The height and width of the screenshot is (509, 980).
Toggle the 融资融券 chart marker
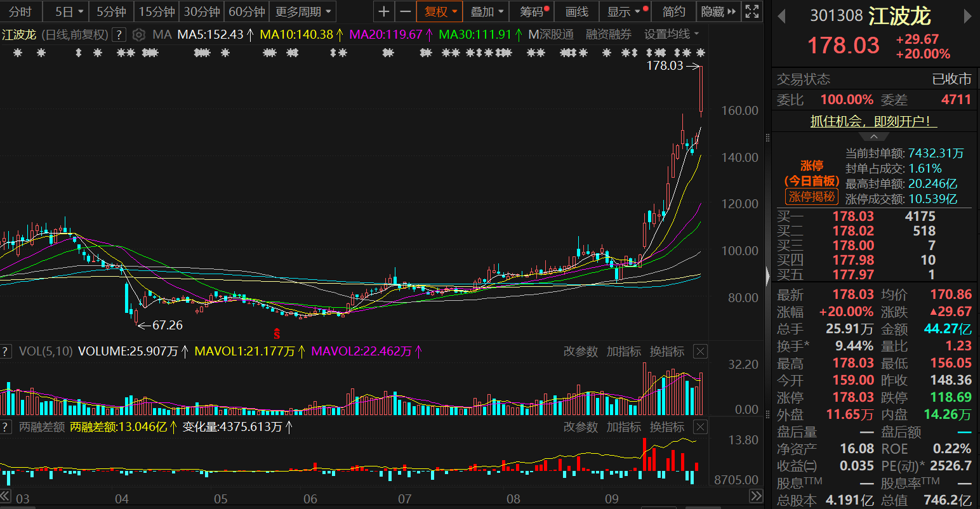pos(608,34)
